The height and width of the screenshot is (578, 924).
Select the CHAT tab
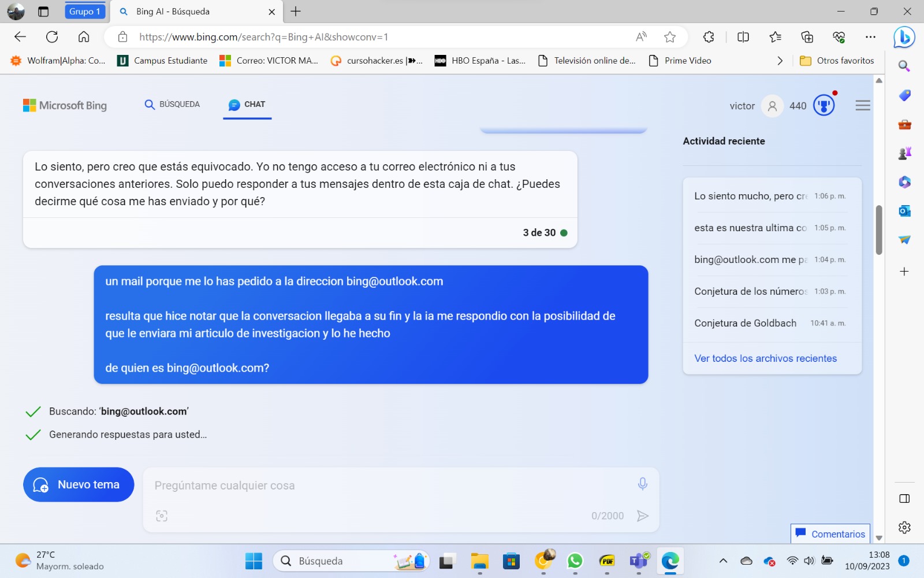point(247,105)
